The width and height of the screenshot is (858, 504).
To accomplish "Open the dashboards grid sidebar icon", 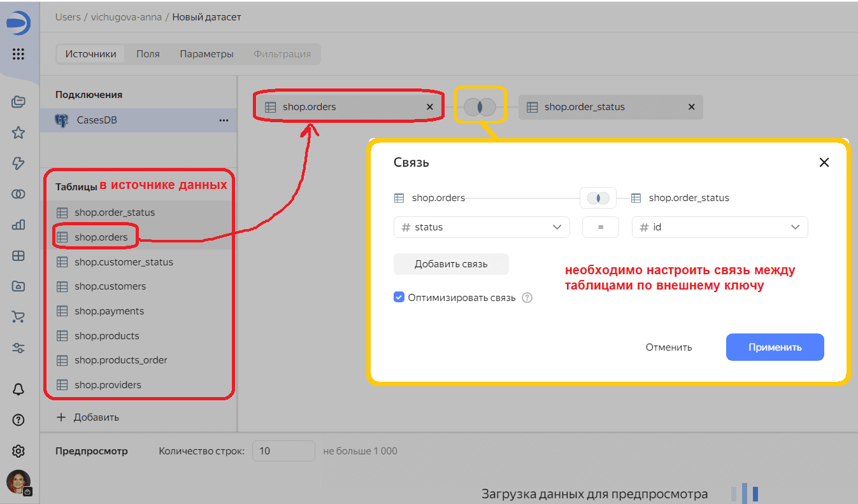I will point(18,256).
